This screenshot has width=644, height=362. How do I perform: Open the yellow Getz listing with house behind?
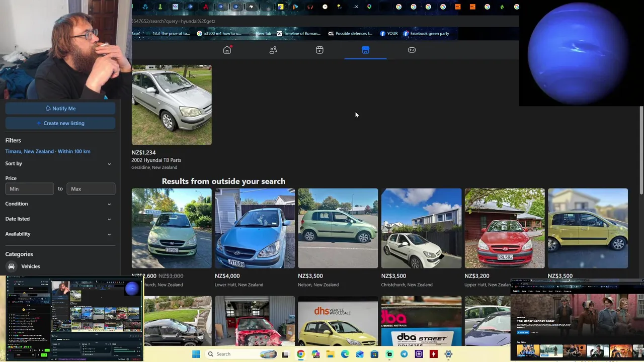click(588, 228)
